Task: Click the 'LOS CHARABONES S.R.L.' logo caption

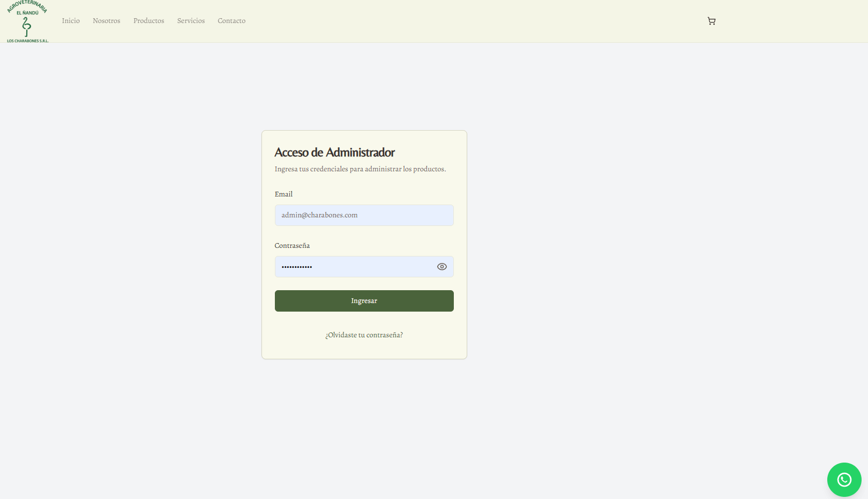Action: (27, 41)
